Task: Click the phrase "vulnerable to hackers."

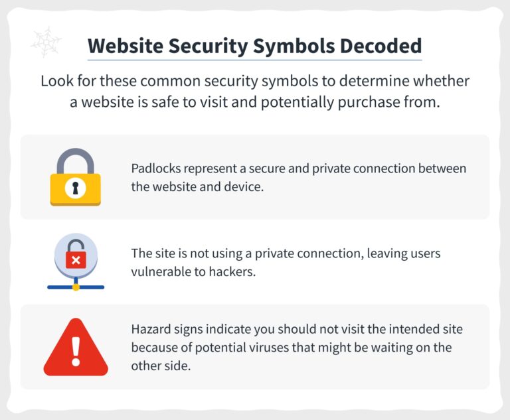Action: [193, 272]
